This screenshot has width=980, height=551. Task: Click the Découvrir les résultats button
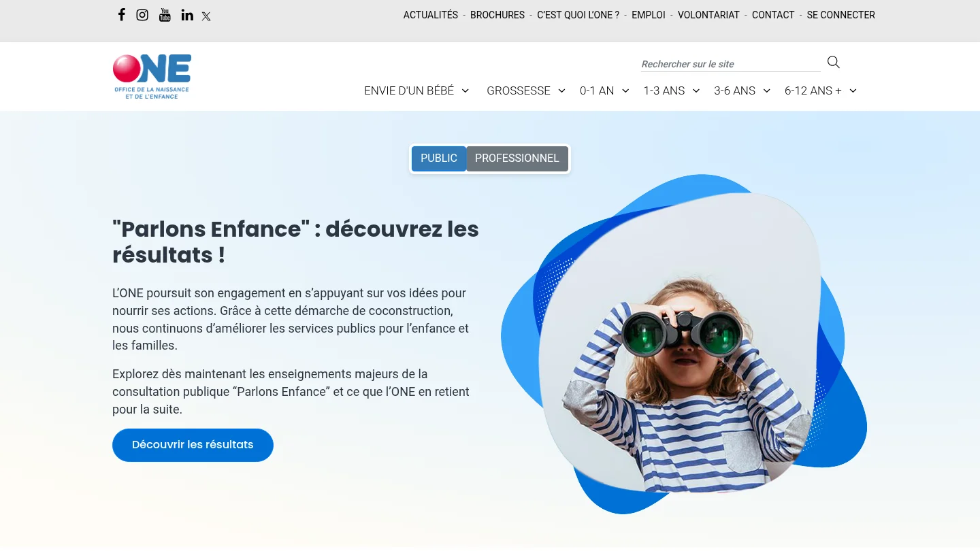point(193,445)
